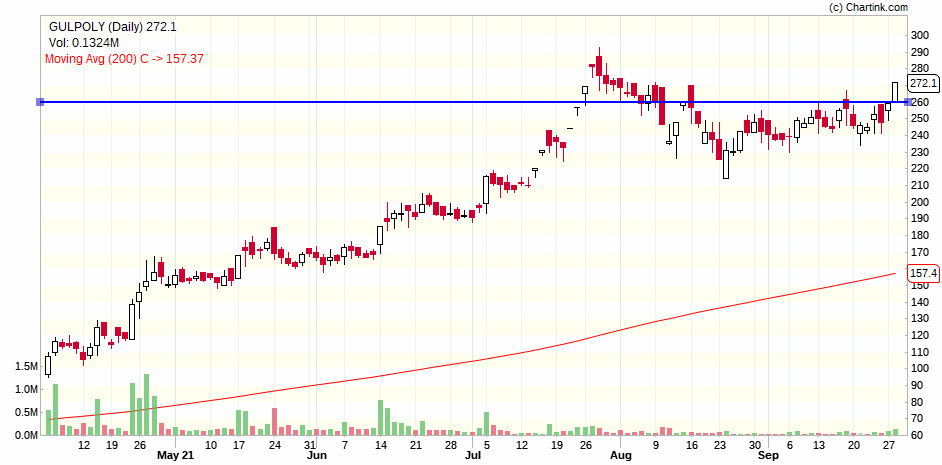The image size is (942, 465).
Task: Click the 157.4 moving average value label
Action: click(923, 273)
